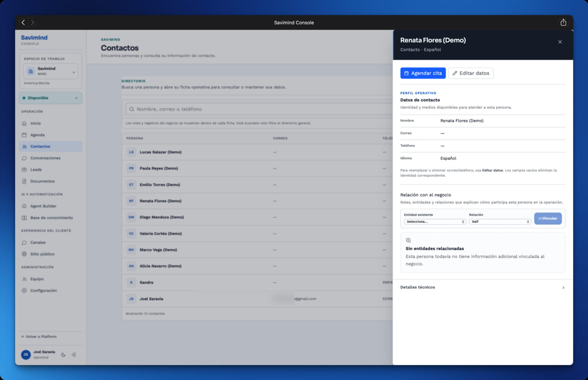The width and height of the screenshot is (588, 380).
Task: Open Inicio in the sidebar
Action: [51, 123]
